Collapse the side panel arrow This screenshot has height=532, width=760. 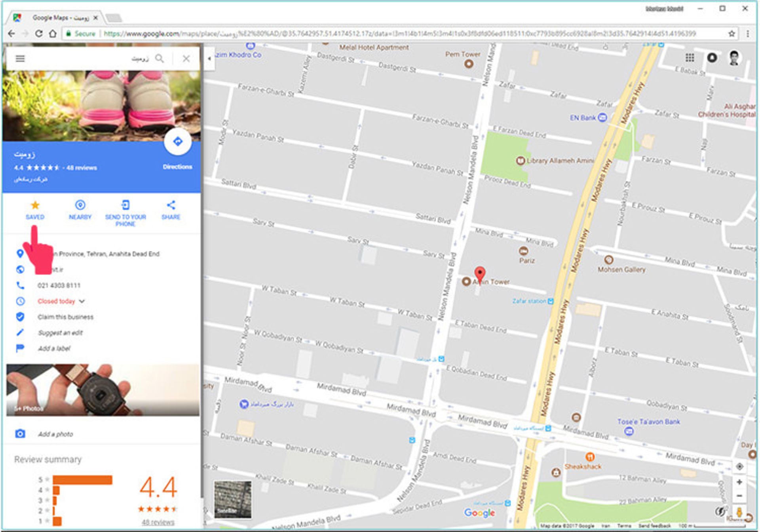209,59
